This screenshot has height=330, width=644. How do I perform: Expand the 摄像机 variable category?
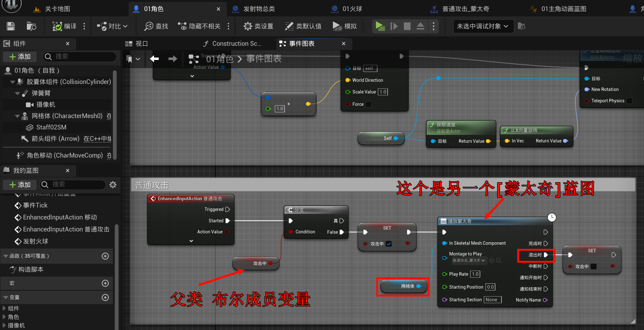(x=4, y=325)
